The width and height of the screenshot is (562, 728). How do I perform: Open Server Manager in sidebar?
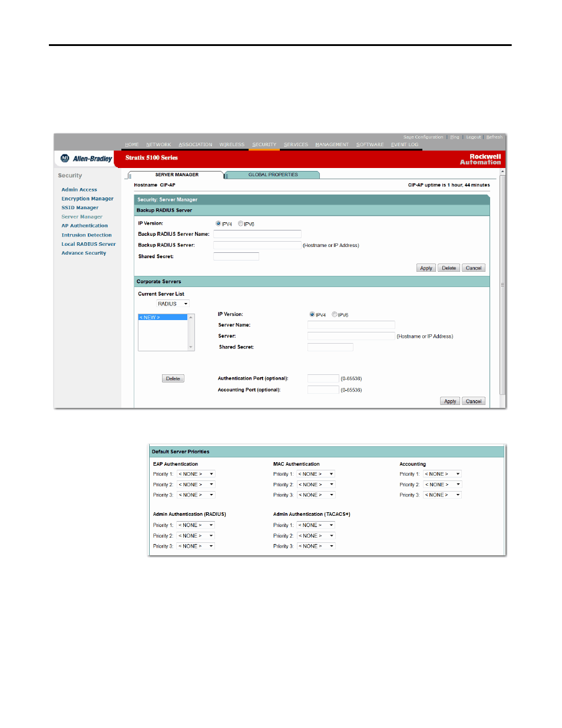82,217
